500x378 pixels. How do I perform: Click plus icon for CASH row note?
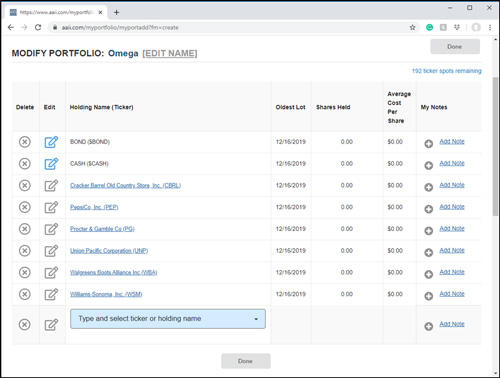pyautogui.click(x=429, y=165)
